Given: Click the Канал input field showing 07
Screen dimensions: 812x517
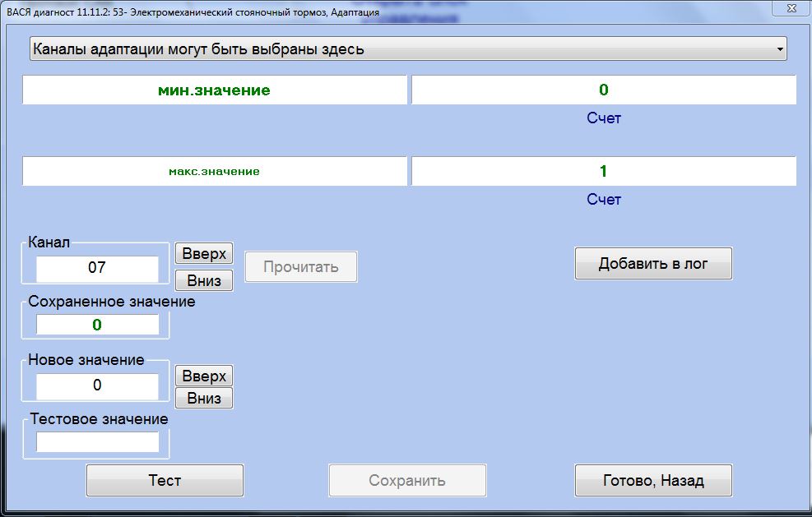Looking at the screenshot, I should 97,268.
